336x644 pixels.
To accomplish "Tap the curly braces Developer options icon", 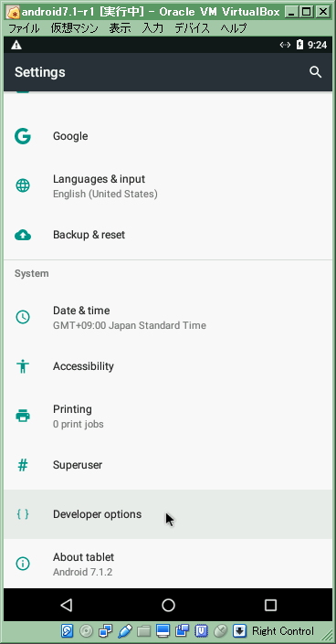I will click(x=23, y=514).
